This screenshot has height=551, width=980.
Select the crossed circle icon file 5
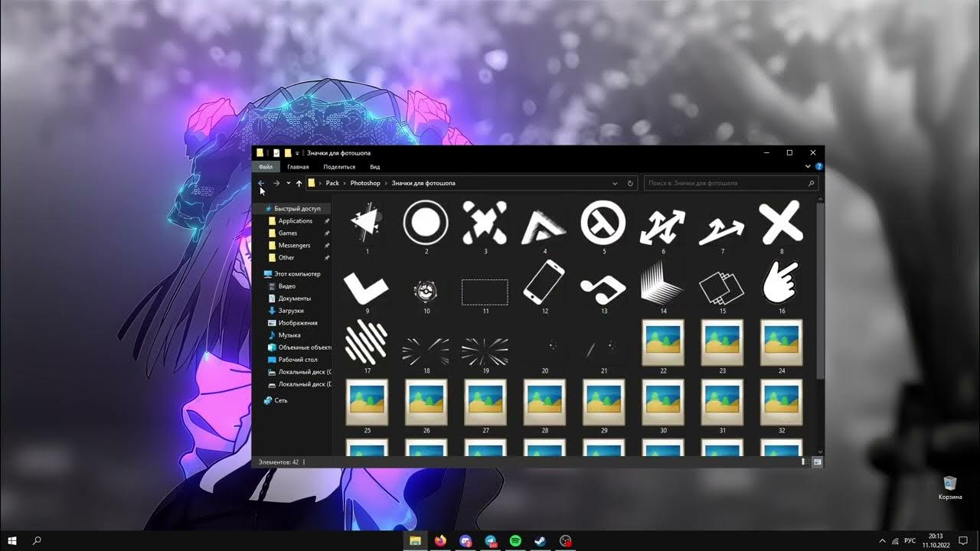click(604, 223)
